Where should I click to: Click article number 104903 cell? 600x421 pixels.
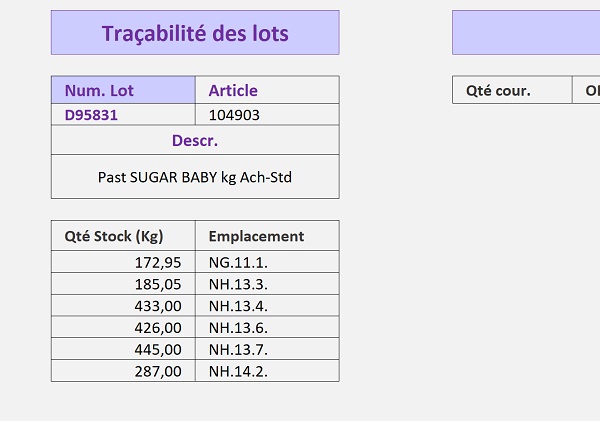(267, 114)
